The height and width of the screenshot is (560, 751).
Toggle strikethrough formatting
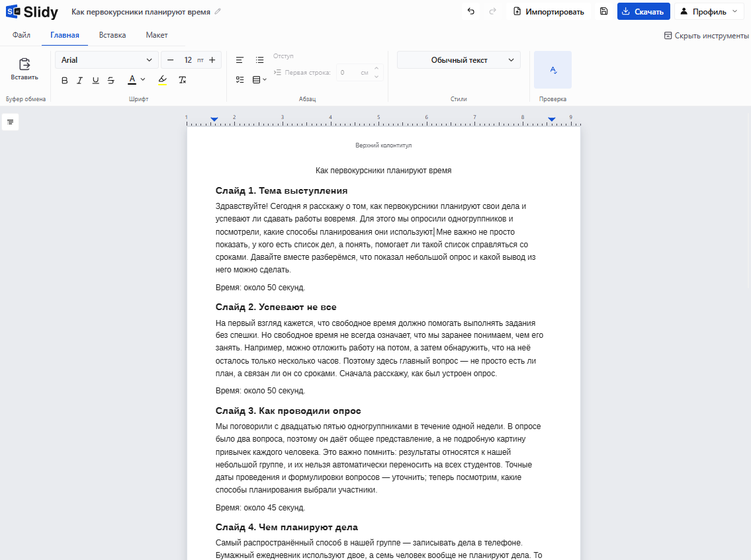pos(111,81)
